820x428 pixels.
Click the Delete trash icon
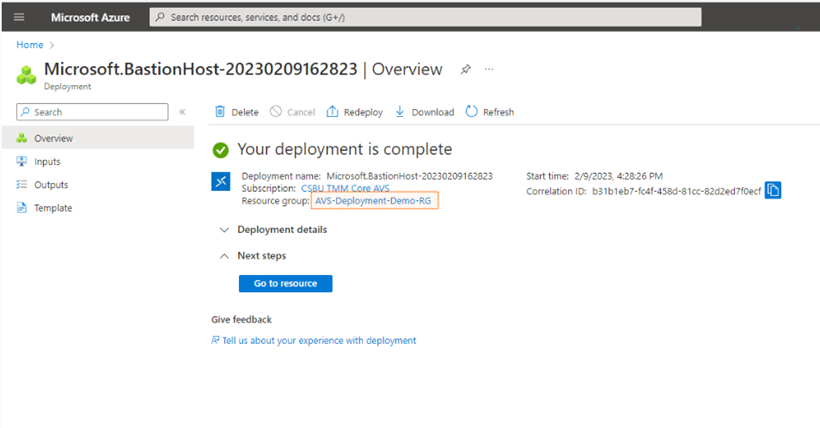pyautogui.click(x=220, y=111)
